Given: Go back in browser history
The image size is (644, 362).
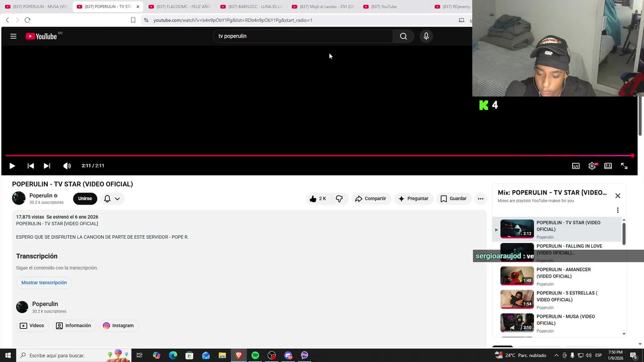Looking at the screenshot, I should 8,20.
